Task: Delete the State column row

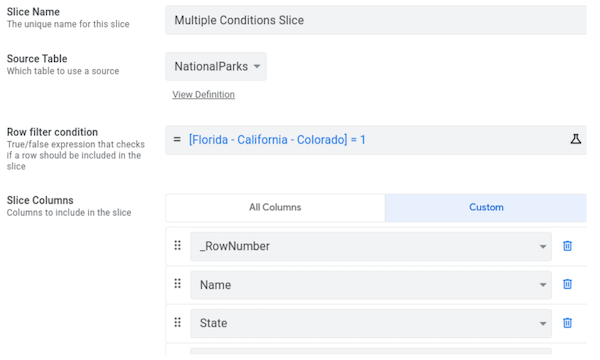Action: (x=567, y=323)
